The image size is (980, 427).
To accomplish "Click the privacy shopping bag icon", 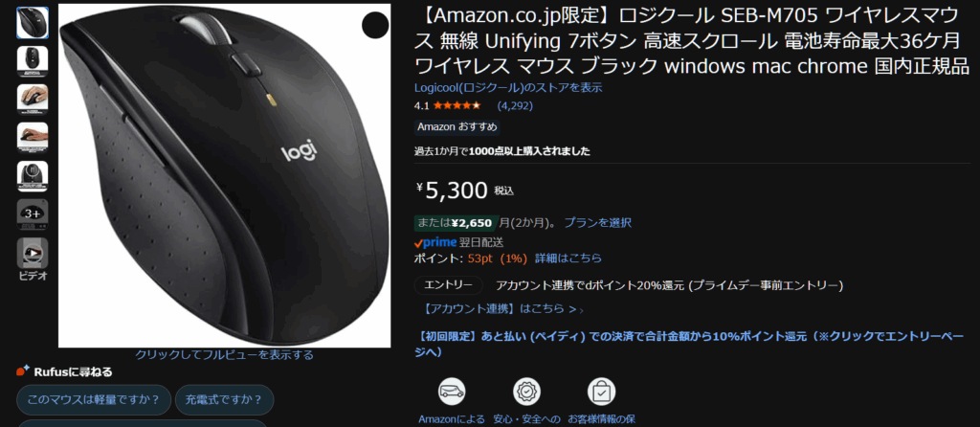I will click(x=601, y=392).
